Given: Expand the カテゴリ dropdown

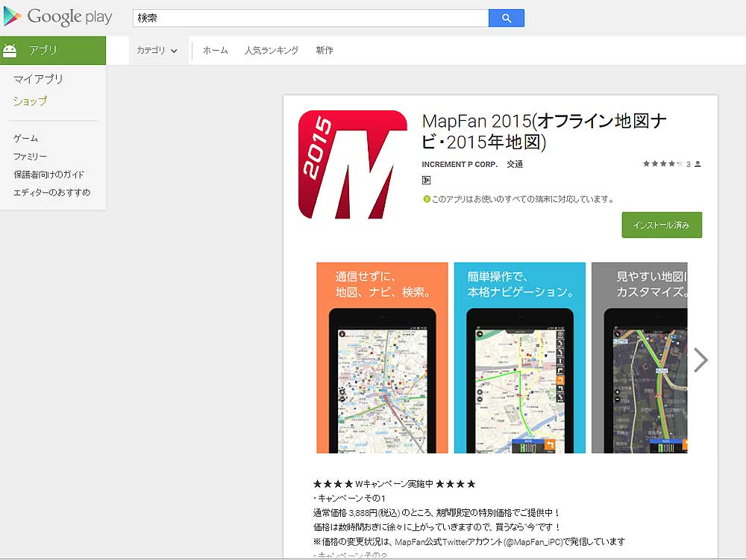Looking at the screenshot, I should 157,50.
